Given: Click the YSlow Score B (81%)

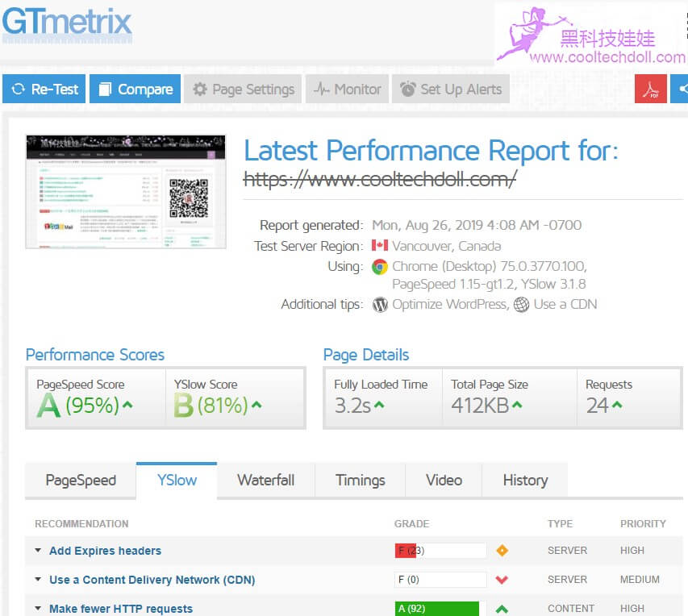Looking at the screenshot, I should (x=211, y=406).
